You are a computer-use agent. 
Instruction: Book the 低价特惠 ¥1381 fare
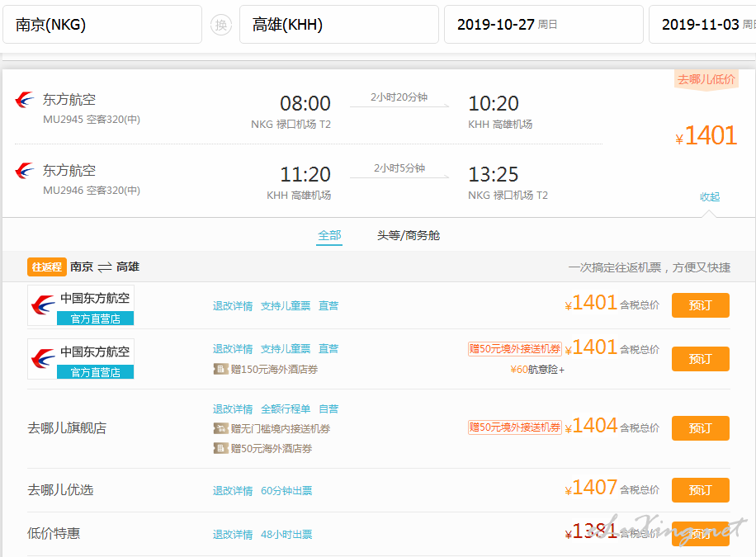coord(700,533)
